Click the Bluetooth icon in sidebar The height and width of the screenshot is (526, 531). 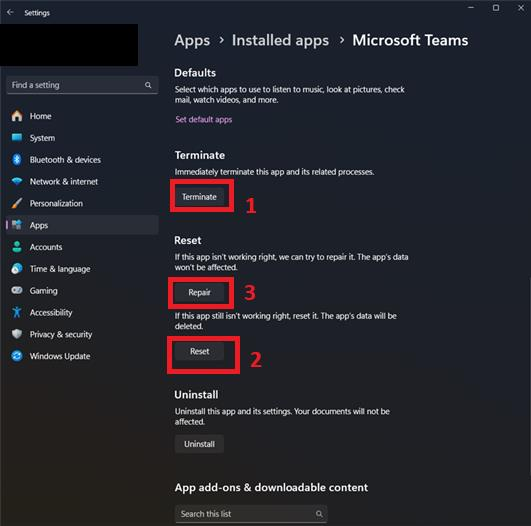[x=17, y=160]
